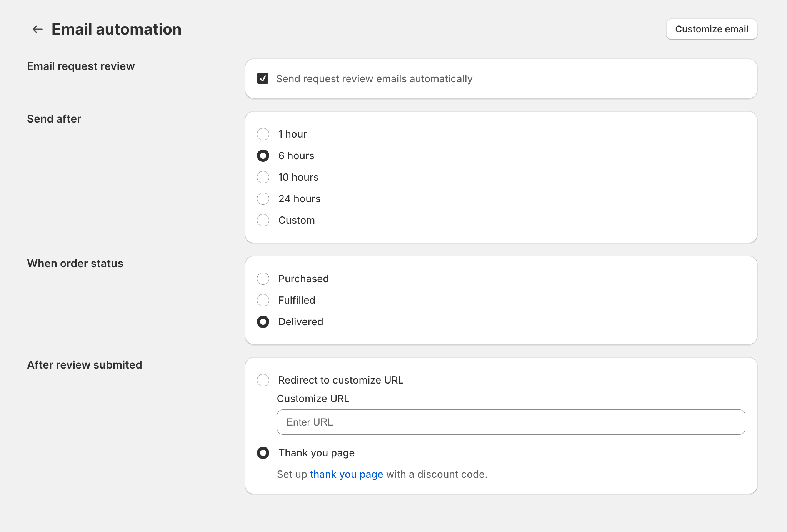This screenshot has height=532, width=787.
Task: Select the 1 hour option
Action: 263,134
